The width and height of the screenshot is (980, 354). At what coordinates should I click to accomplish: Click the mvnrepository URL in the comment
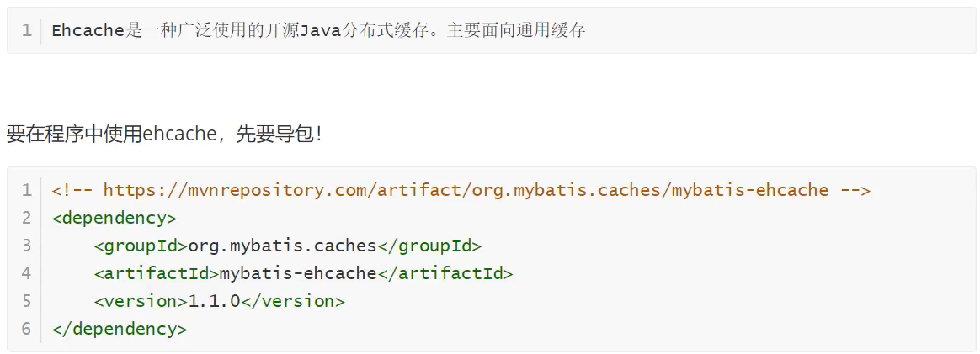click(466, 190)
